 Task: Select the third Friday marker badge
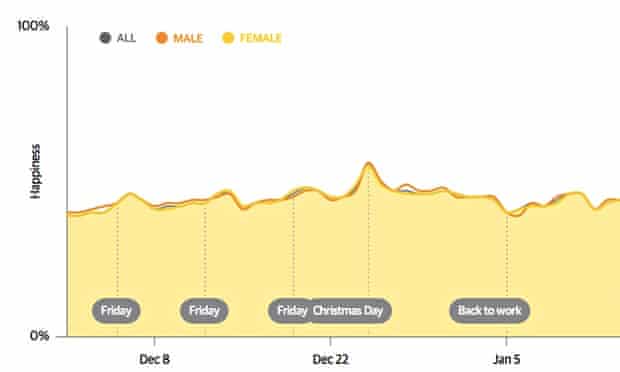click(x=290, y=311)
